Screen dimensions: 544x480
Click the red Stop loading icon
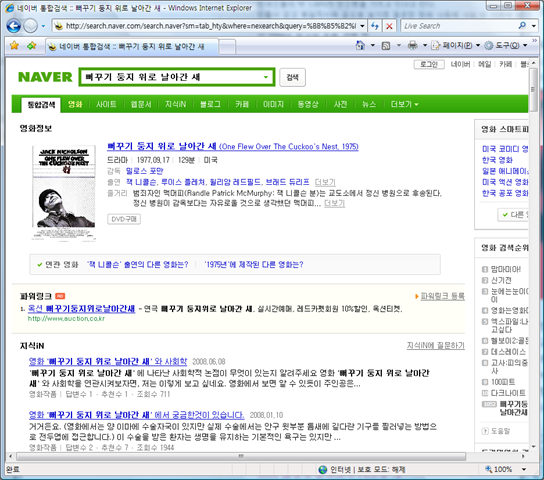click(389, 26)
